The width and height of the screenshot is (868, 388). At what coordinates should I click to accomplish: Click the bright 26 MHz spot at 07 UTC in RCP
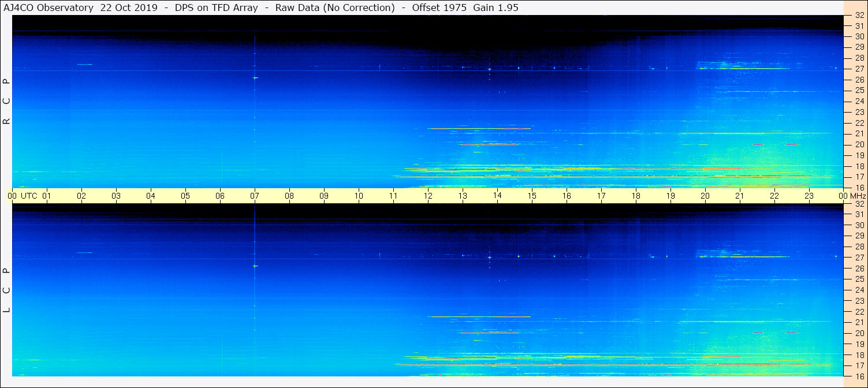255,77
